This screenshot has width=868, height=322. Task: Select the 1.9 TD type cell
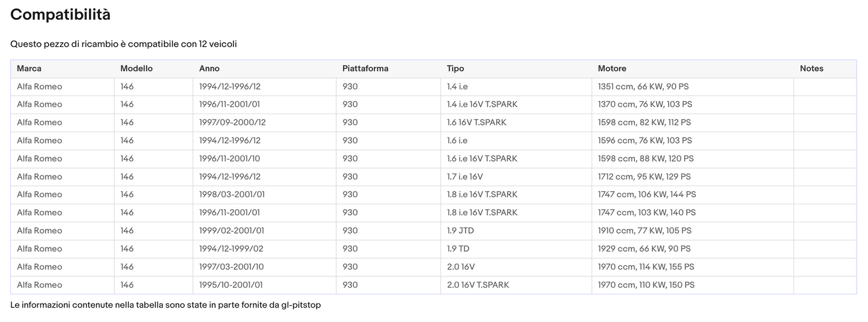click(458, 249)
